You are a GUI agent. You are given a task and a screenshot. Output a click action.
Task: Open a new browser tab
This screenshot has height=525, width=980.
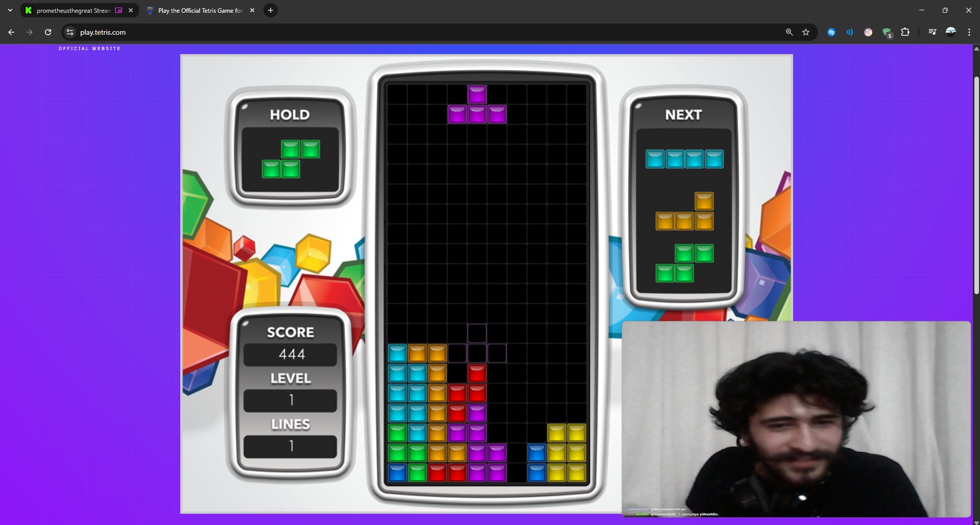point(271,10)
